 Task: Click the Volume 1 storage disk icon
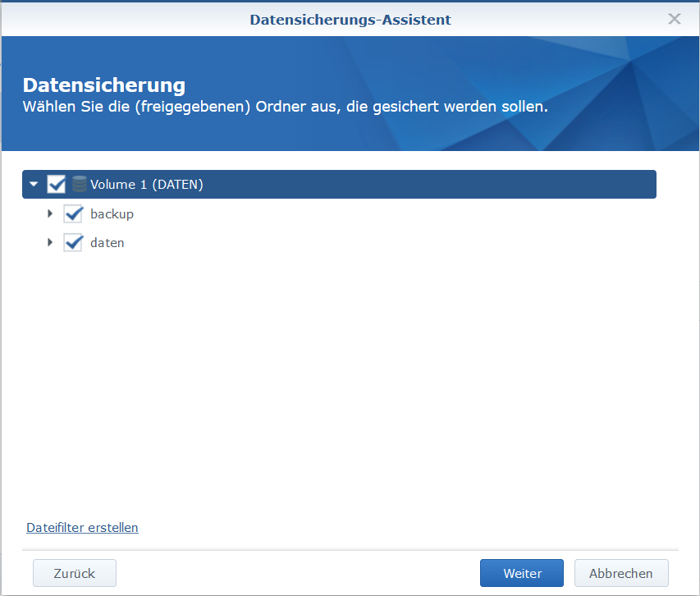tap(78, 184)
